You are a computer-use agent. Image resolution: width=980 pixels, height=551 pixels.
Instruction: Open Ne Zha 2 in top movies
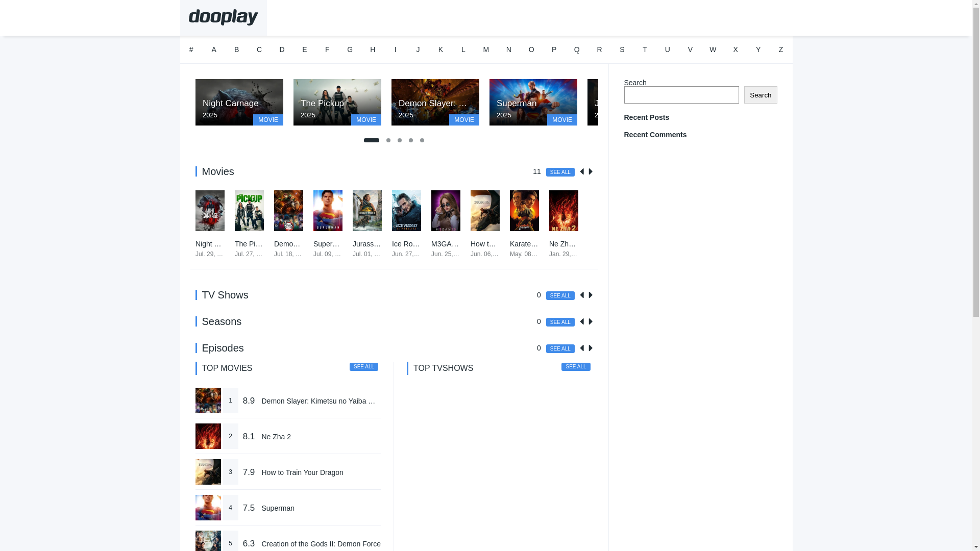click(x=276, y=437)
